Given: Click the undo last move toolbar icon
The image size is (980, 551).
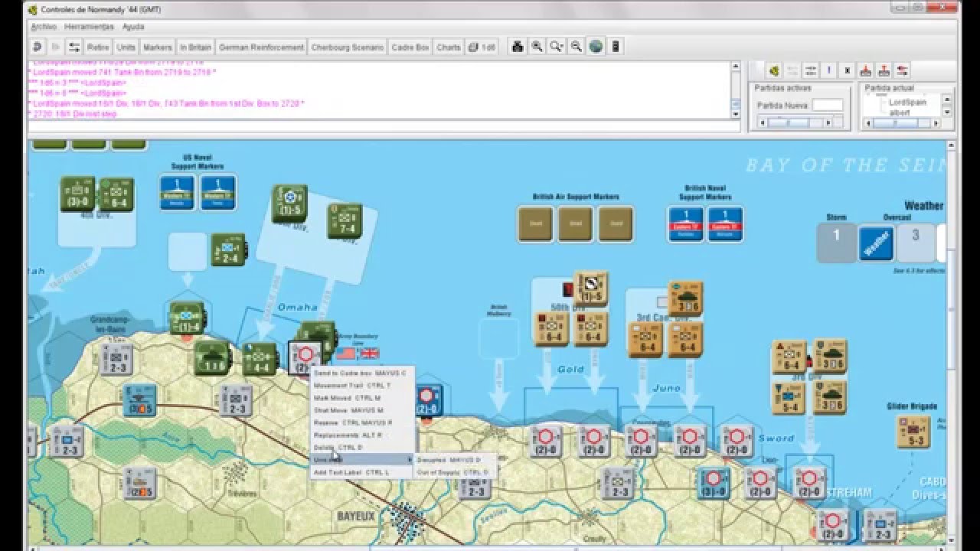Looking at the screenshot, I should coord(37,47).
